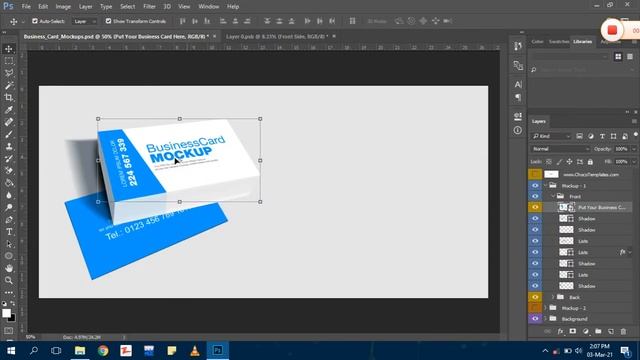Select the Healing Brush tool
The width and height of the screenshot is (640, 360).
(9, 122)
